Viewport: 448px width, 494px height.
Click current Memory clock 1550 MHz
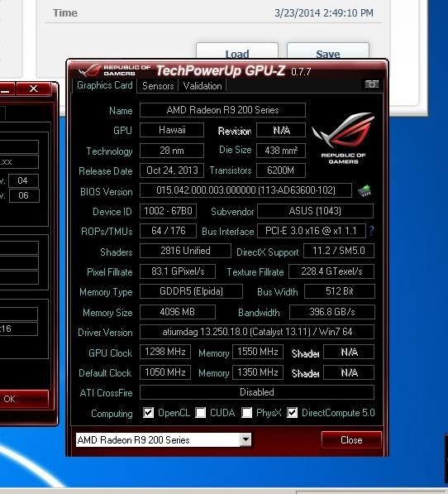pyautogui.click(x=258, y=352)
